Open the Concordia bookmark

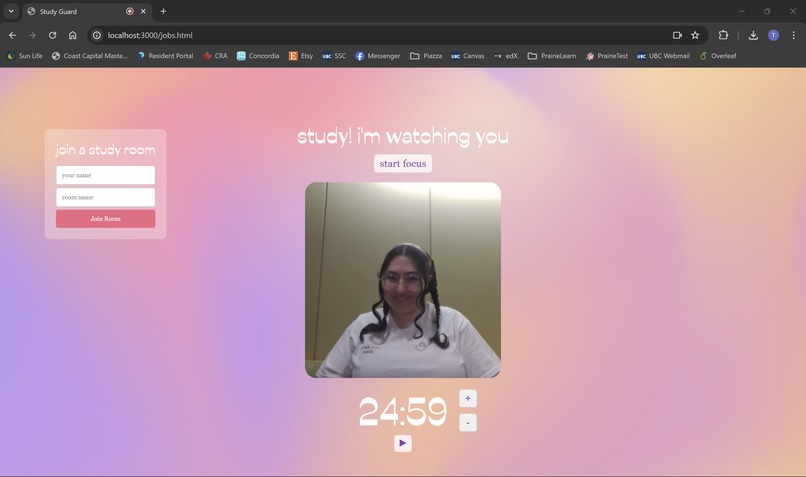point(258,56)
